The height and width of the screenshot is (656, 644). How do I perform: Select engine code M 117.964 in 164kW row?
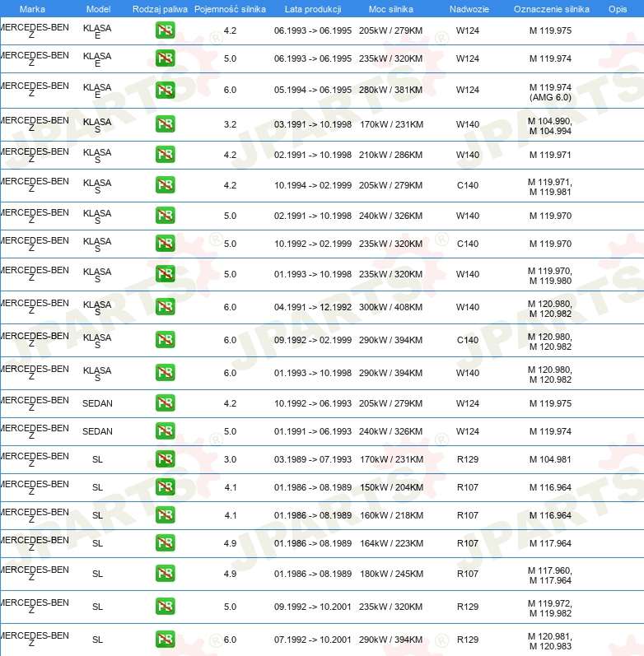[x=550, y=543]
